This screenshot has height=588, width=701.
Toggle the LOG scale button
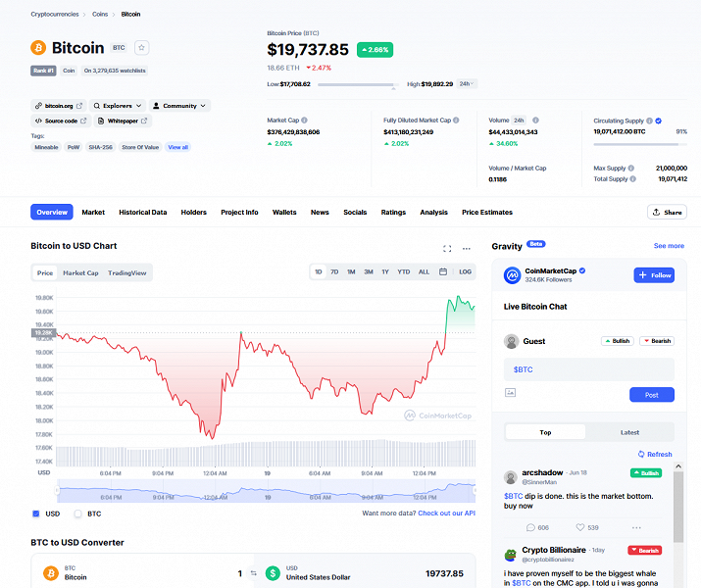coord(465,271)
